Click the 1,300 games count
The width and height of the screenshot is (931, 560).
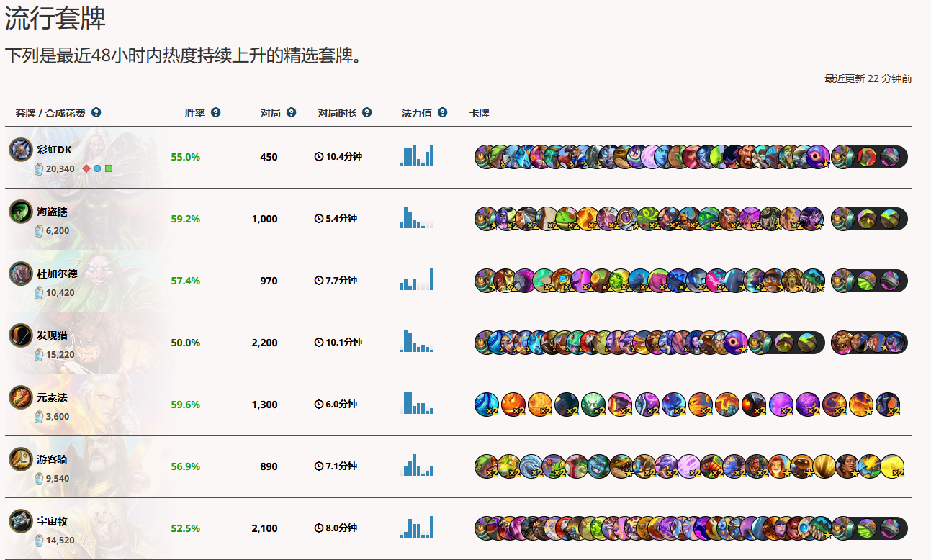(264, 405)
